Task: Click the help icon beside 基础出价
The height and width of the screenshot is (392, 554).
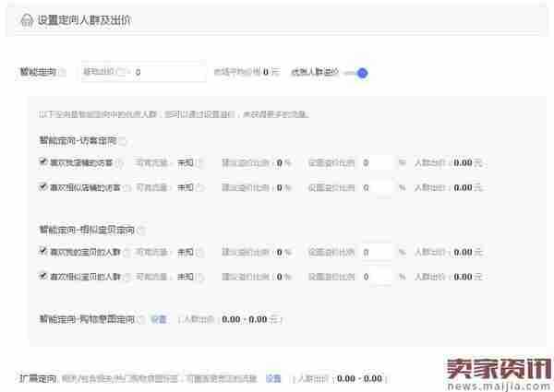Action: point(121,72)
